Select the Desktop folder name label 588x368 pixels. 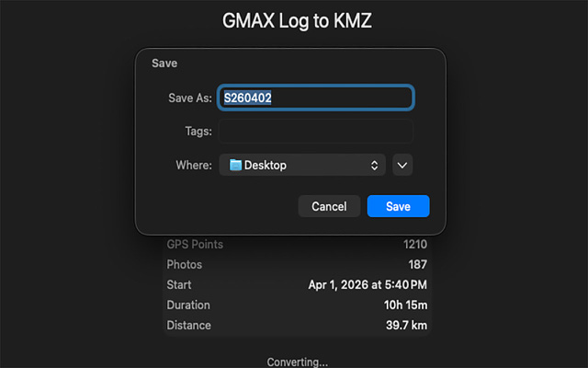266,166
